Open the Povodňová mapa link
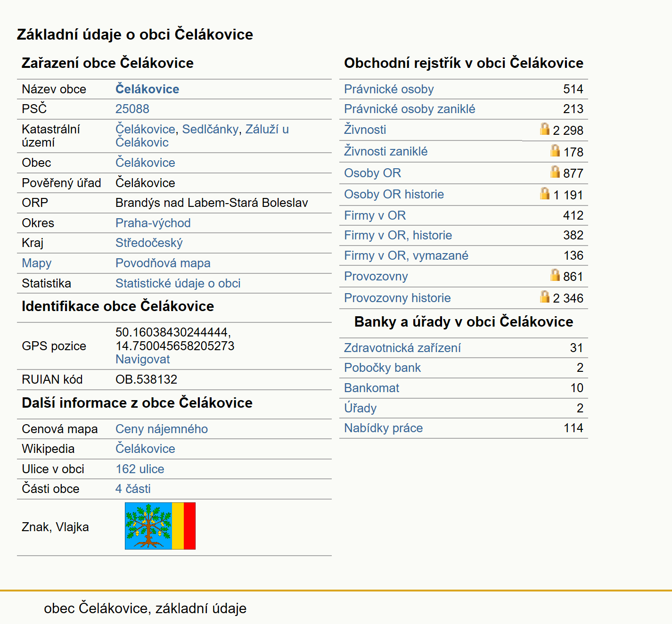 tap(163, 263)
